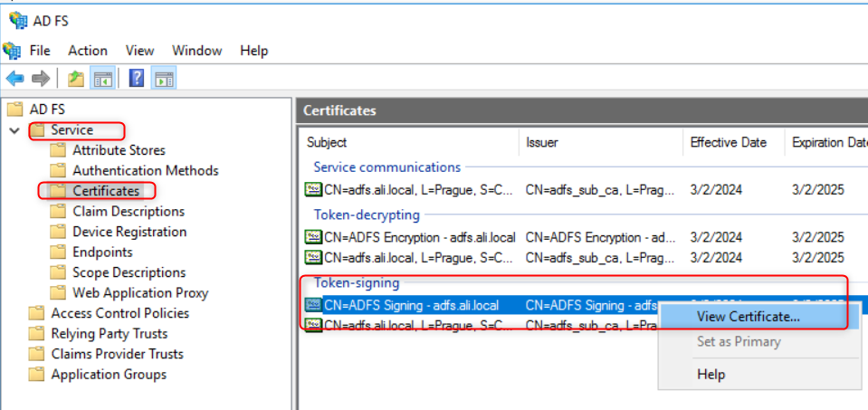868x410 pixels.
Task: Open the Action menu
Action: tap(88, 51)
